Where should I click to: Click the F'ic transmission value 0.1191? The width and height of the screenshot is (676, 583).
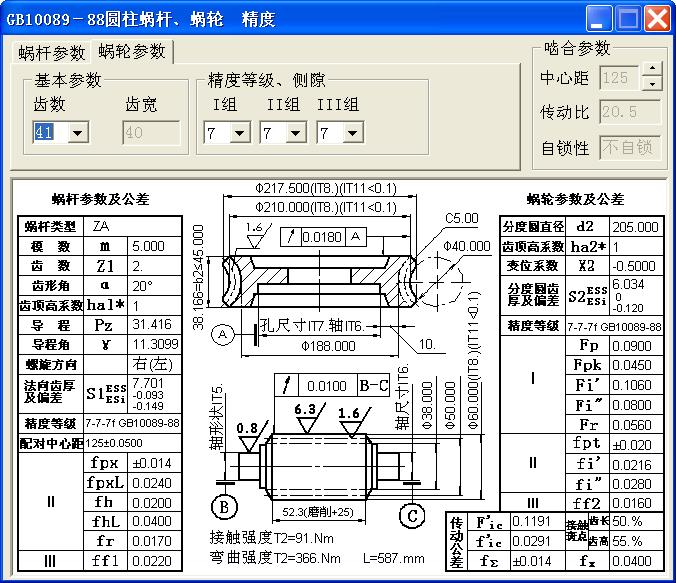coord(532,521)
